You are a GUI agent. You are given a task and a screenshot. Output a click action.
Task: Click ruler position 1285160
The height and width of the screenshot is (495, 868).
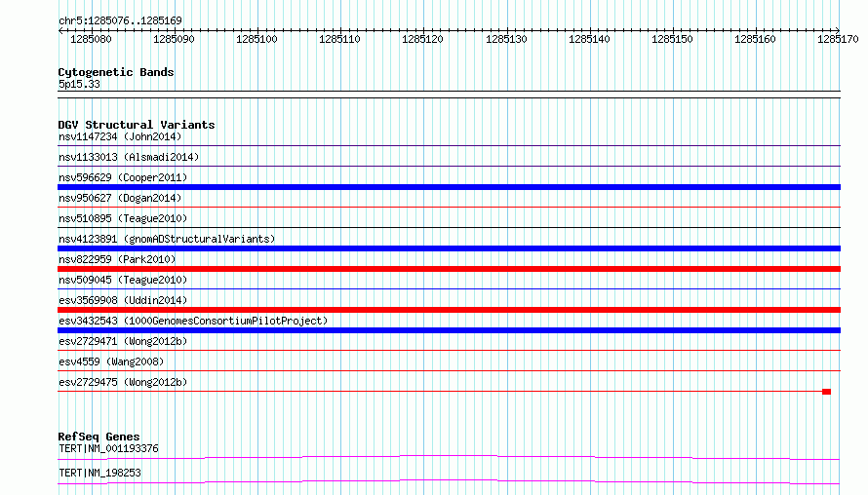pos(756,39)
